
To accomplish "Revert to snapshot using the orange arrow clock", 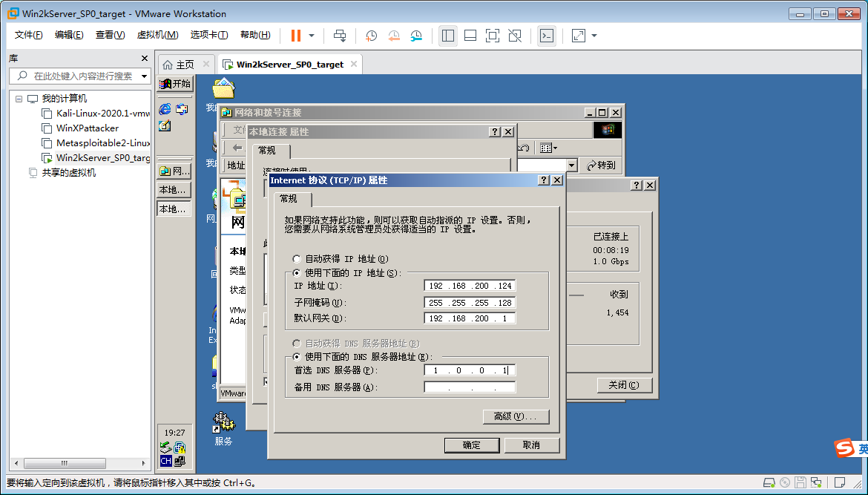I will click(x=394, y=36).
